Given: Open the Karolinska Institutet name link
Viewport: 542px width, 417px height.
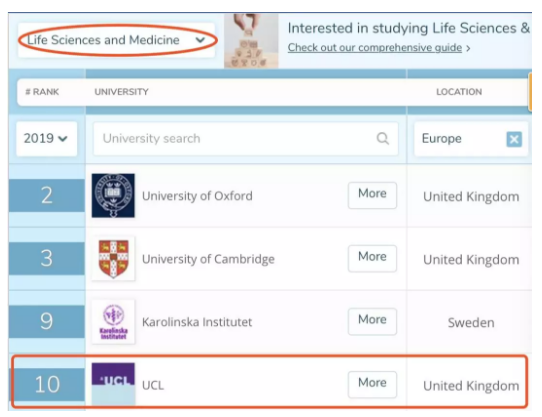Looking at the screenshot, I should pyautogui.click(x=197, y=322).
